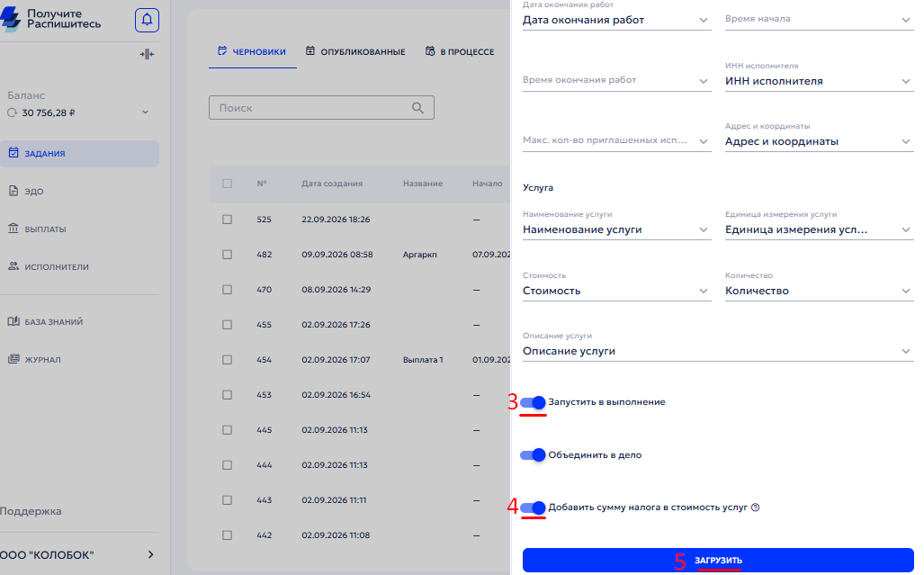Focus the Поиск search field

point(321,108)
